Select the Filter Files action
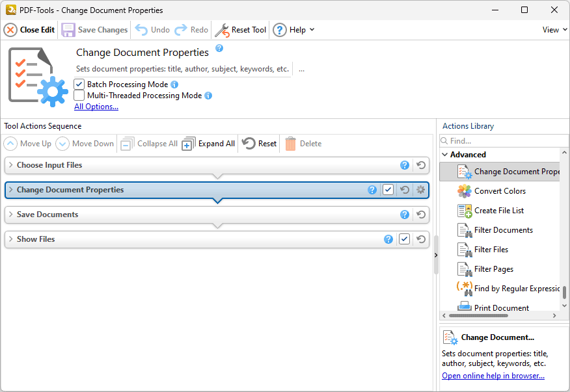This screenshot has height=392, width=570. pos(500,250)
